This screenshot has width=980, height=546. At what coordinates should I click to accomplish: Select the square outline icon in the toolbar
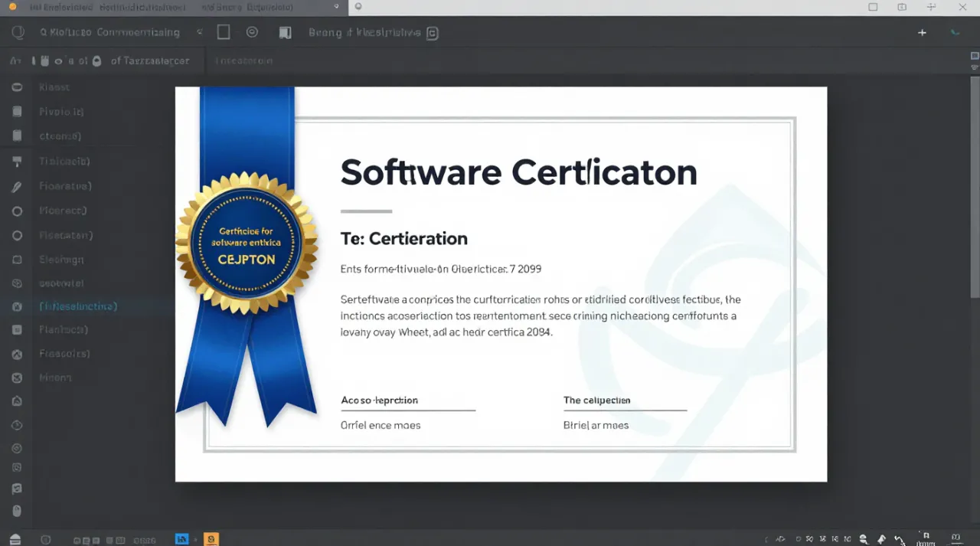224,32
